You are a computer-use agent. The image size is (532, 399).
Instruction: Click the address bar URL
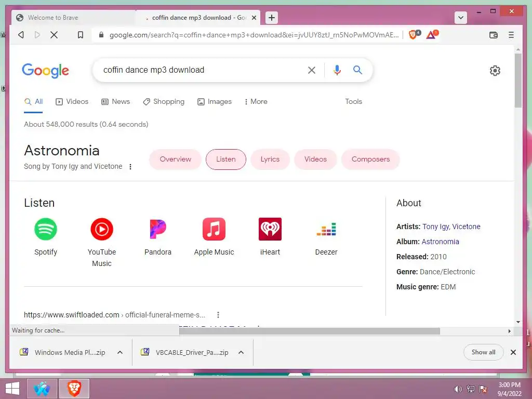coord(254,35)
